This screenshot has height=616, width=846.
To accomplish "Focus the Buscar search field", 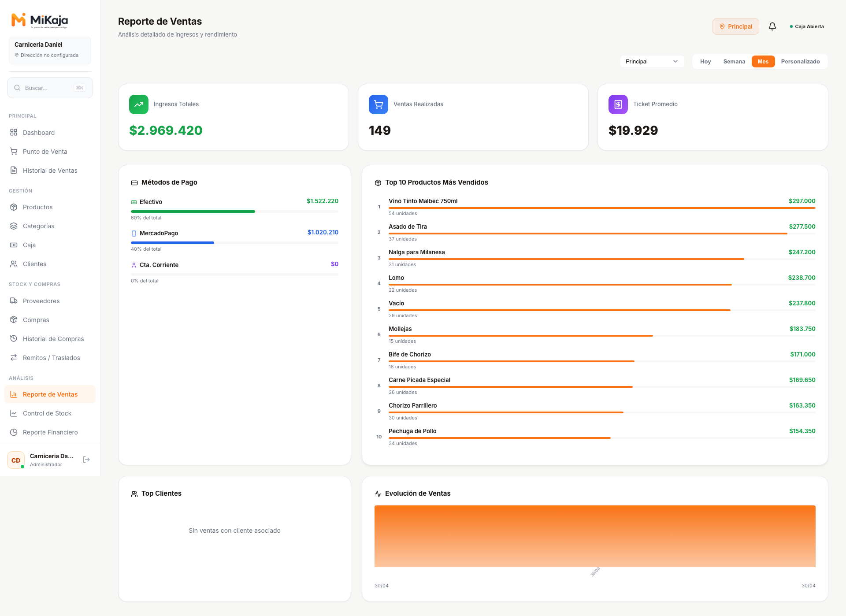I will coord(50,88).
